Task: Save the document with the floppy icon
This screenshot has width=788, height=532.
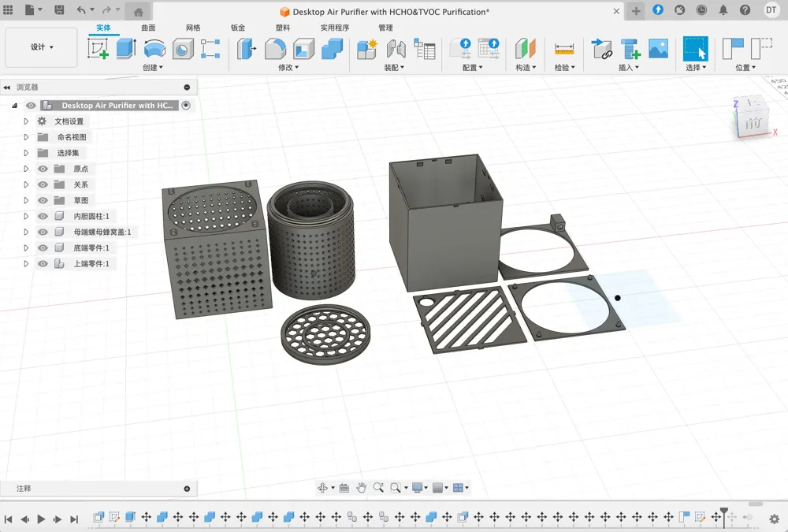Action: (59, 9)
